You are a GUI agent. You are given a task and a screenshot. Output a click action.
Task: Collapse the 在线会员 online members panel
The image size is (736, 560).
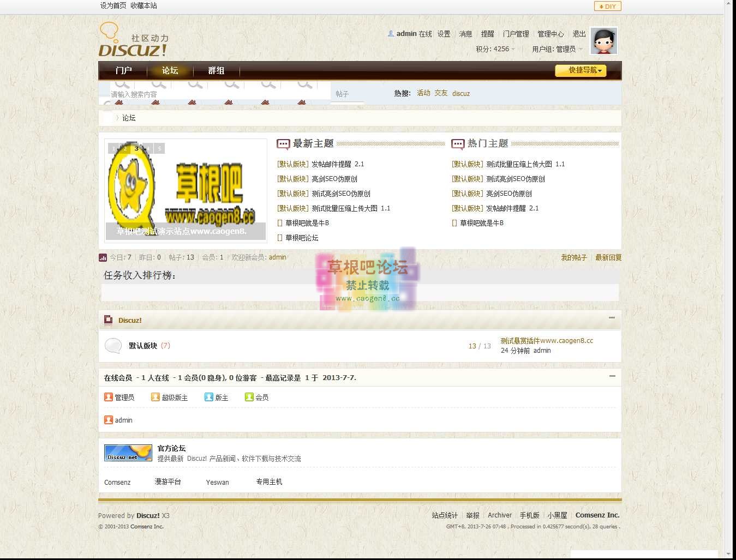[612, 376]
